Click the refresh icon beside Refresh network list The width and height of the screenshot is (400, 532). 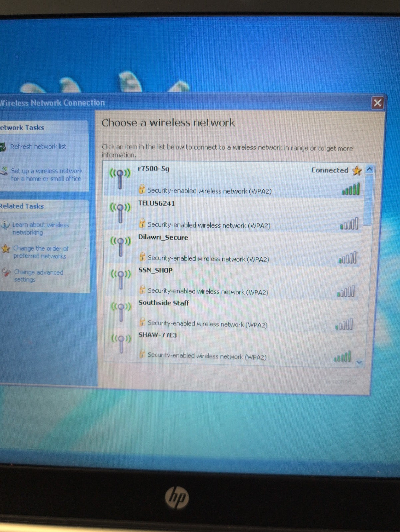pyautogui.click(x=3, y=147)
